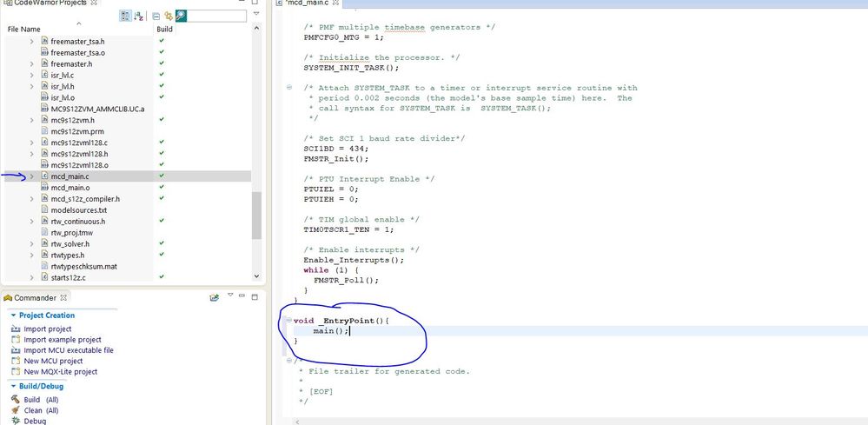
Task: Click the MC9S12ZVM_AMMCLIB.UC.a library icon
Action: click(45, 109)
